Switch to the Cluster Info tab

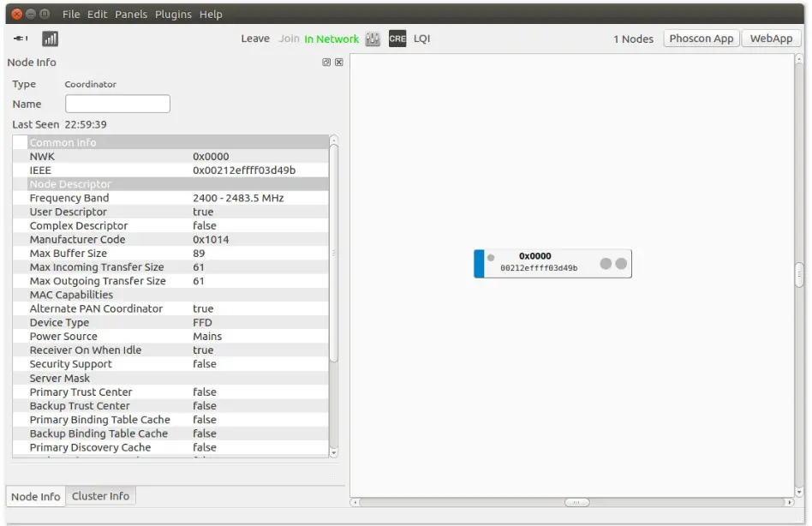click(x=101, y=496)
